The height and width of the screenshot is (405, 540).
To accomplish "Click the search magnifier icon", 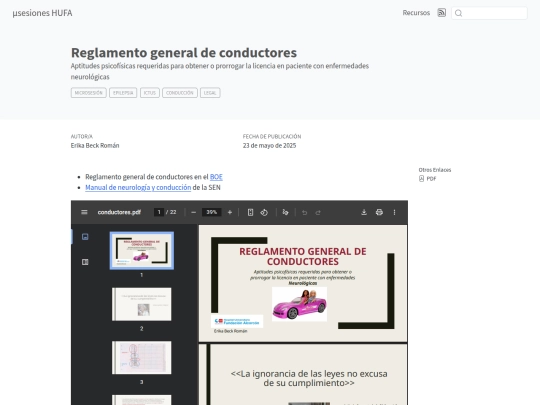I will click(x=458, y=13).
